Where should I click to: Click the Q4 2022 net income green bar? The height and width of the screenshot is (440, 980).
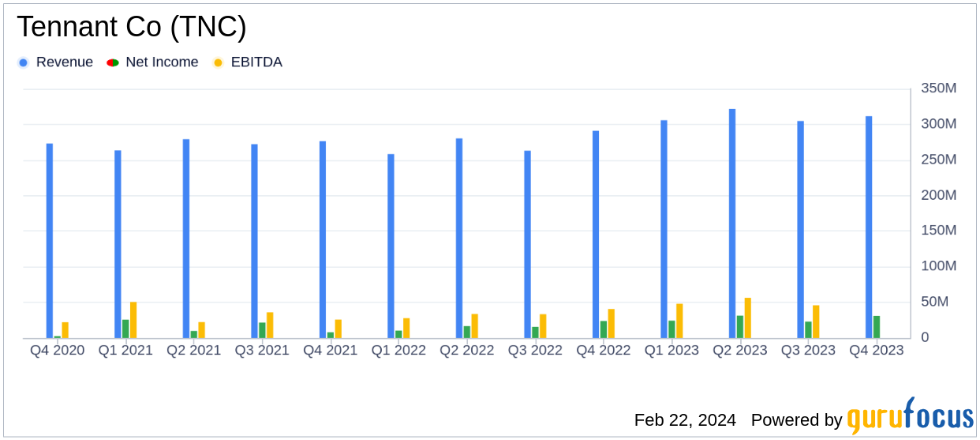click(x=604, y=329)
